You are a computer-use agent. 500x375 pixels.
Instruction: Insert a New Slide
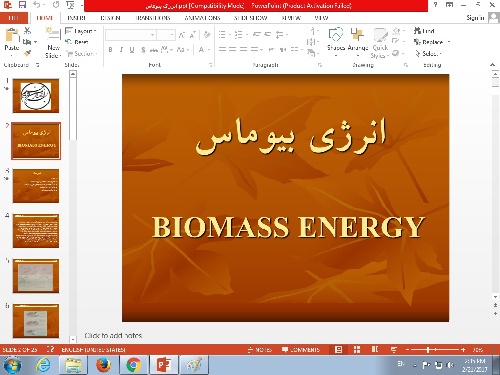pos(53,43)
